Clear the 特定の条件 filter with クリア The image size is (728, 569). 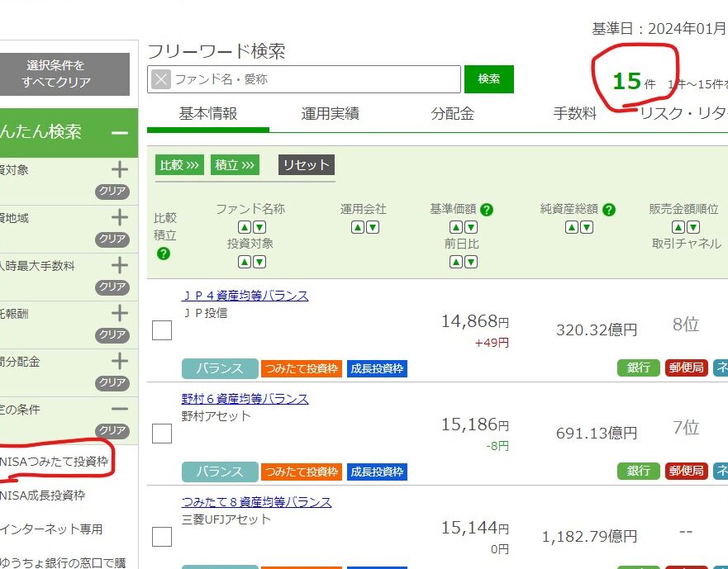[x=112, y=430]
